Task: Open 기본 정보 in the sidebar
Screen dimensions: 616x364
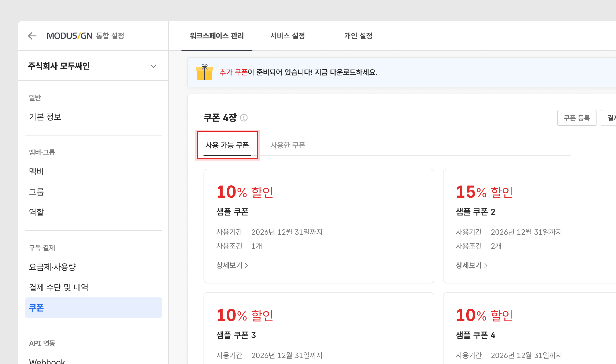Action: click(45, 117)
